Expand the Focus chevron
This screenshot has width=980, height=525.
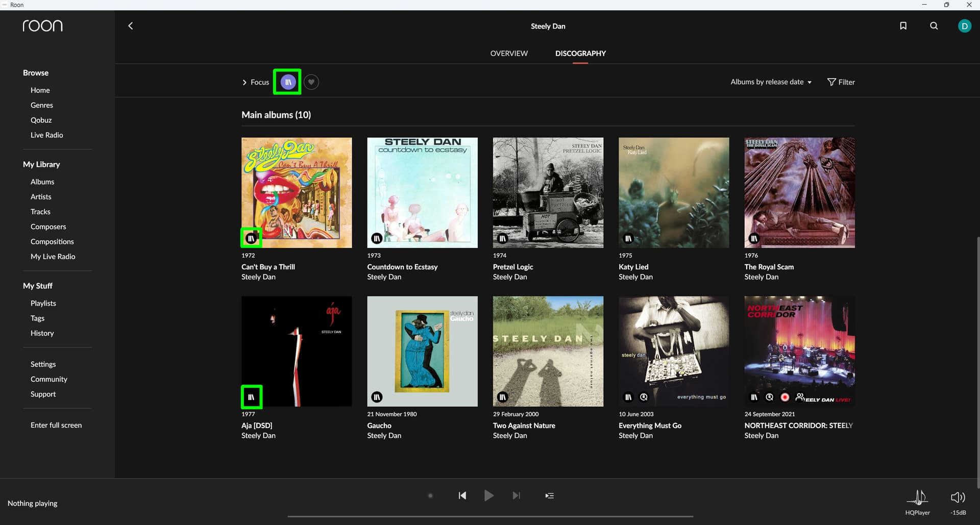click(x=244, y=82)
